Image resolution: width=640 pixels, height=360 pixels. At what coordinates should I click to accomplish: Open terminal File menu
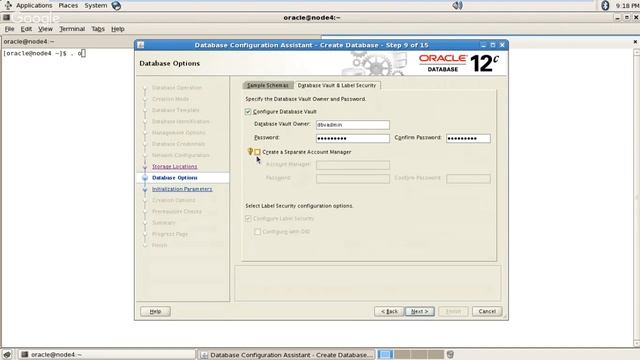[9, 29]
